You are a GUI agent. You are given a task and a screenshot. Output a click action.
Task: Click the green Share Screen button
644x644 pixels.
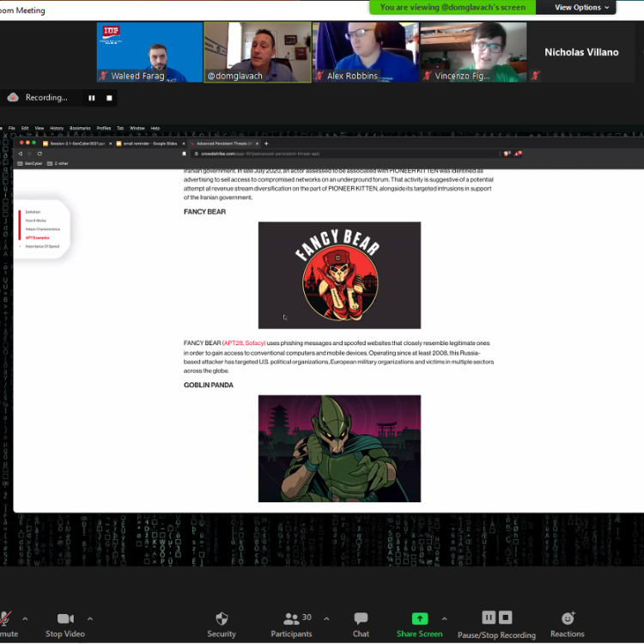pos(419,624)
